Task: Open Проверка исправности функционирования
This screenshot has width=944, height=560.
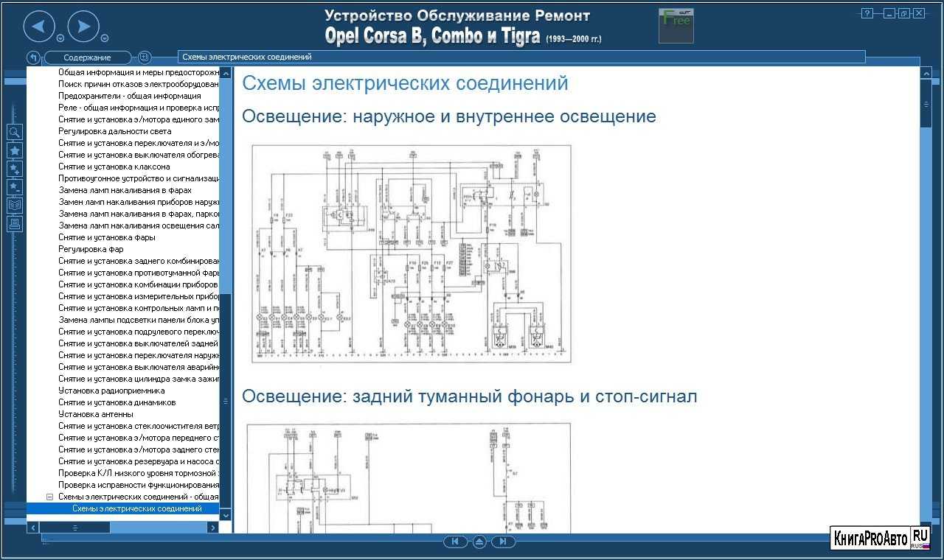Action: coord(139,485)
